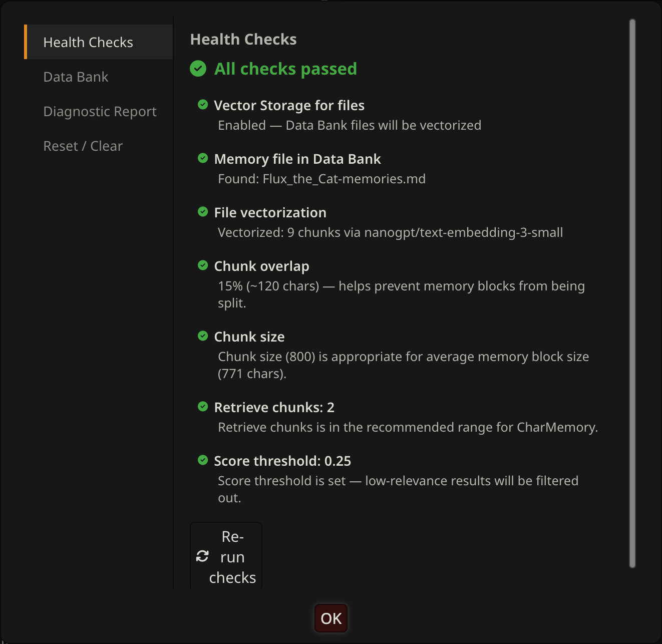Viewport: 662px width, 644px height.
Task: Click the Memory file check status icon
Action: pos(203,158)
